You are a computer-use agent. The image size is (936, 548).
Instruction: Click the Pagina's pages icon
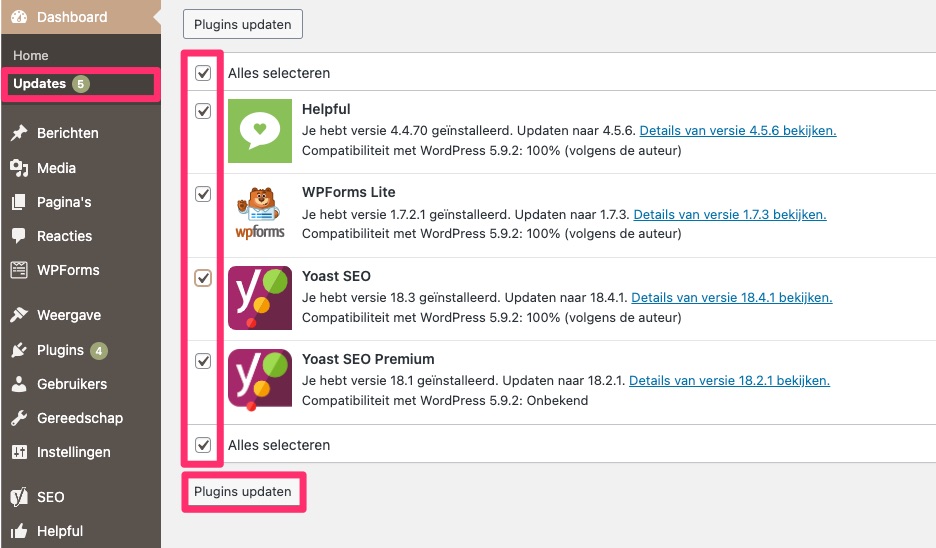pyautogui.click(x=19, y=202)
